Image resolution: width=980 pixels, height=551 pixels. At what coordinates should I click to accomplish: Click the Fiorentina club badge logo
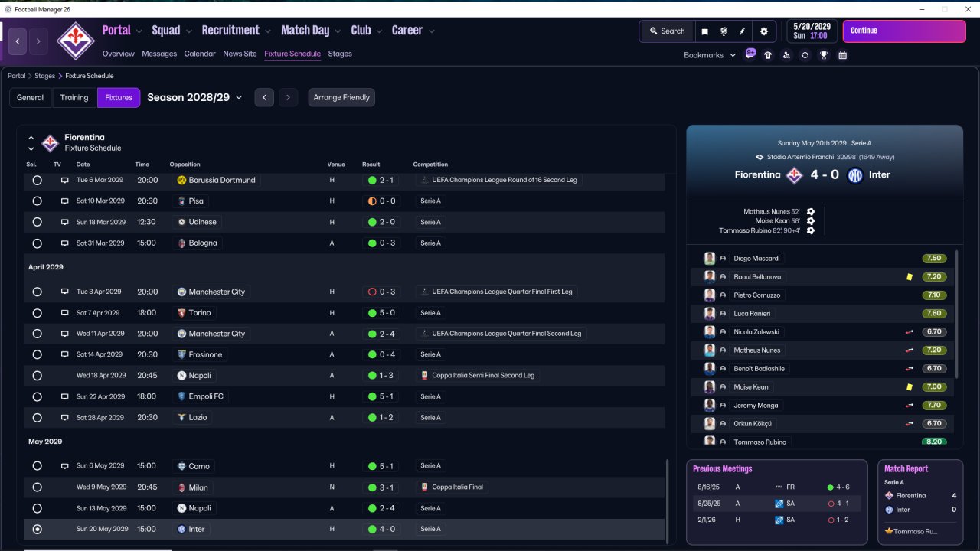76,40
